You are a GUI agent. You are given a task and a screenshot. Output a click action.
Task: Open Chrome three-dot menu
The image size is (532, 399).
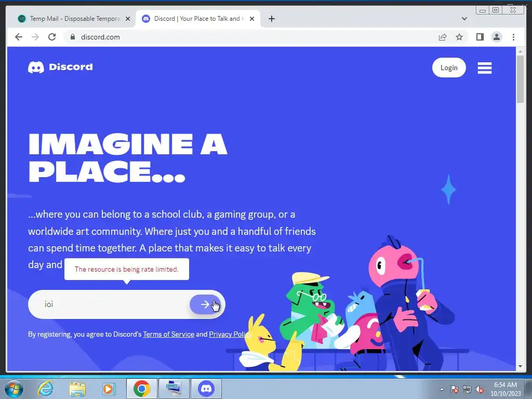pos(513,37)
